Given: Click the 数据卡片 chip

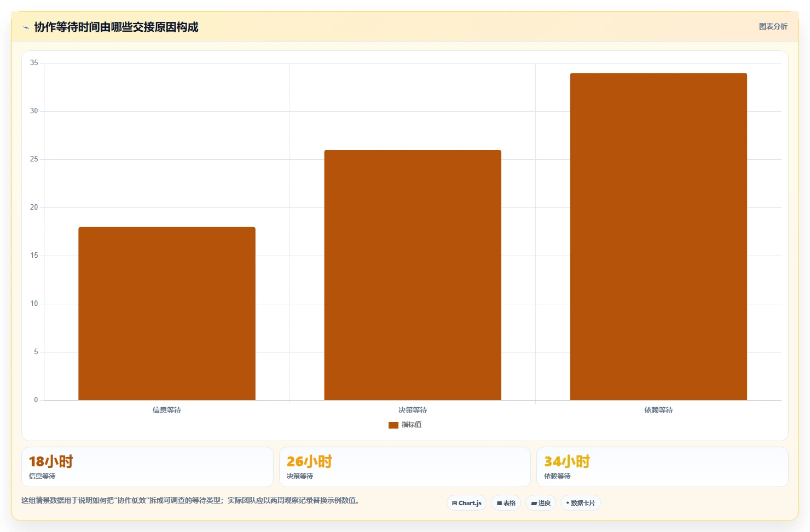Looking at the screenshot, I should pos(581,503).
